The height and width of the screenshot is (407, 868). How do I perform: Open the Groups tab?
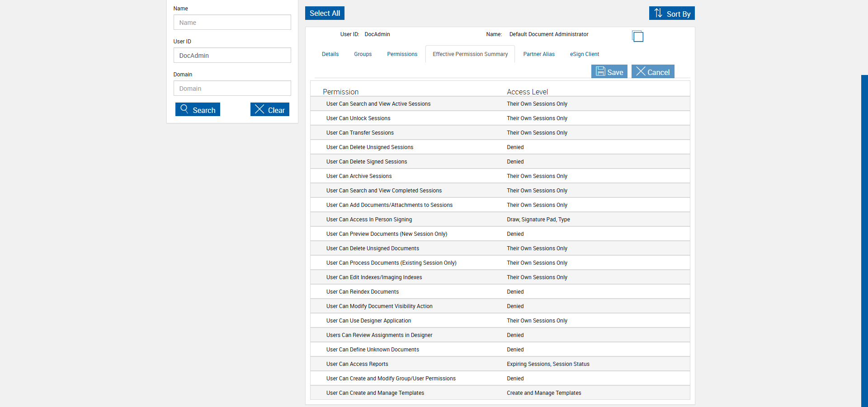coord(363,54)
